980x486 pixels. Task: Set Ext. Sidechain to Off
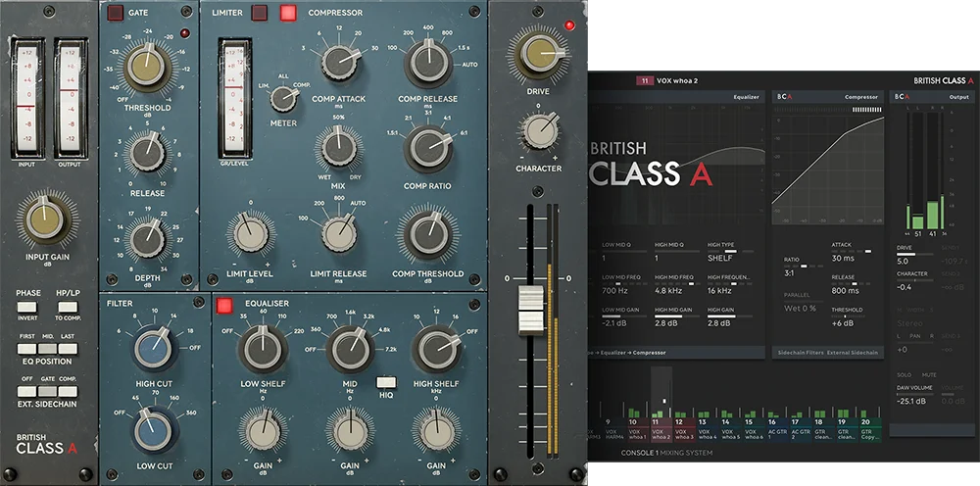[26, 391]
